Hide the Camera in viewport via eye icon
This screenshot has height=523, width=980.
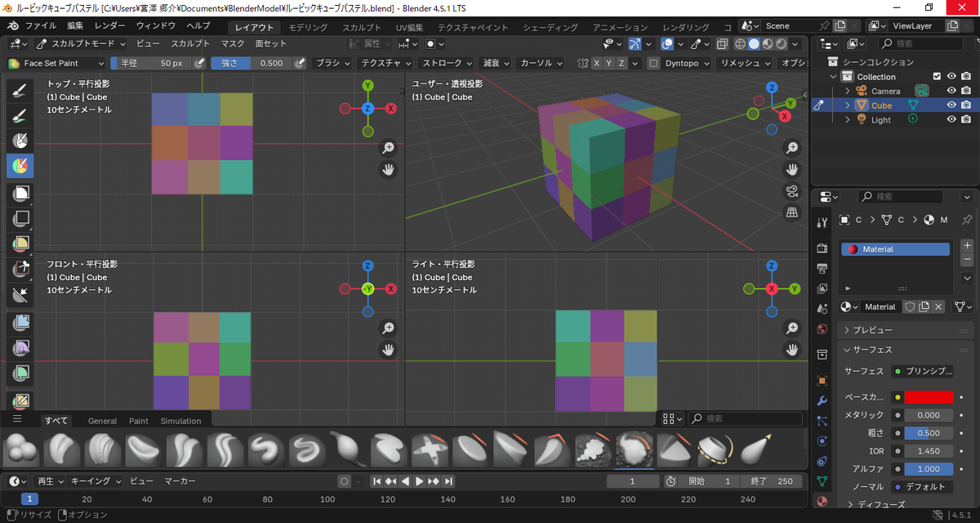(951, 91)
